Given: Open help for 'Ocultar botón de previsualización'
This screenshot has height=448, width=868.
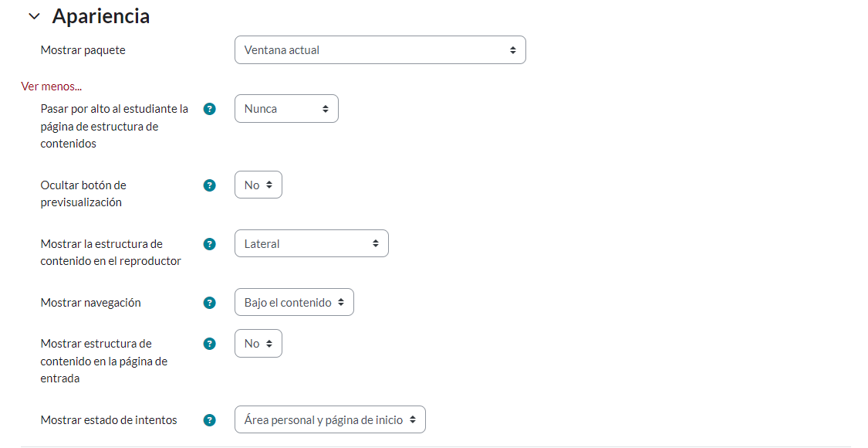Looking at the screenshot, I should point(209,185).
